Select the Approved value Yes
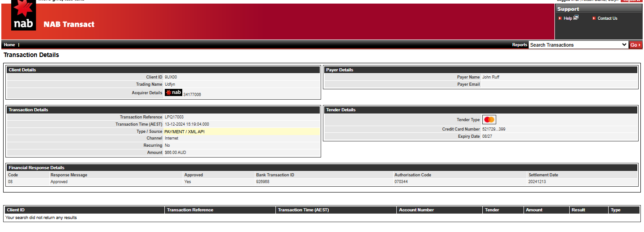Image resolution: width=644 pixels, height=232 pixels. click(188, 182)
